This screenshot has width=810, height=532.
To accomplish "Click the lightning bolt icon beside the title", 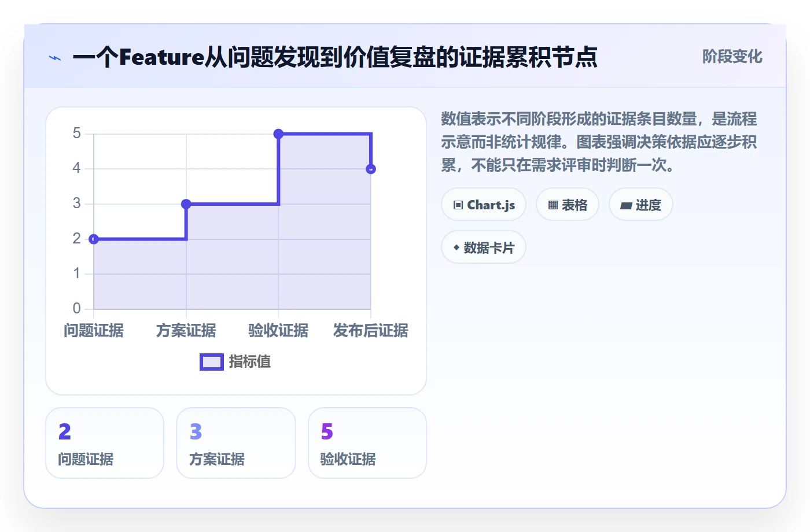I will point(55,58).
